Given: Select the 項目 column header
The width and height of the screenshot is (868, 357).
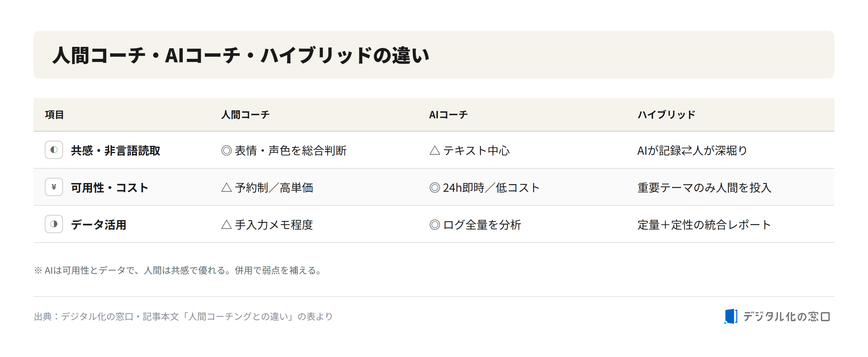Looking at the screenshot, I should tap(54, 115).
